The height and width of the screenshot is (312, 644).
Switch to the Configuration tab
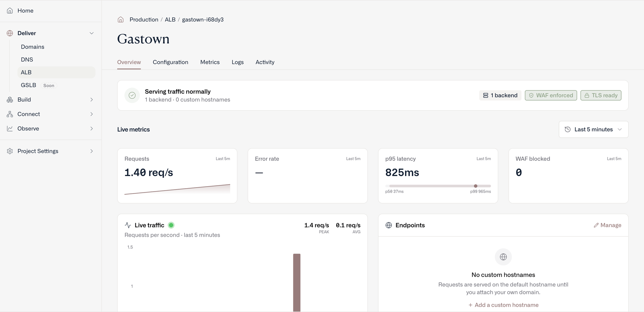tap(170, 62)
